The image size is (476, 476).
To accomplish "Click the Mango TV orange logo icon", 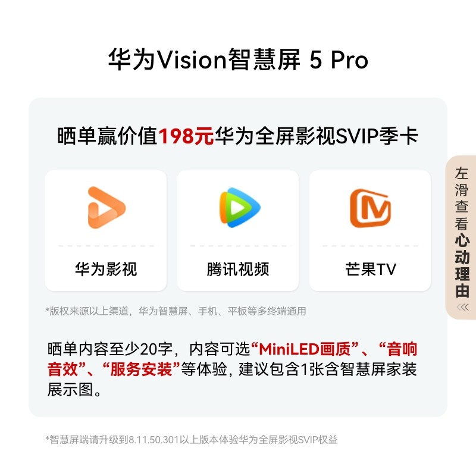I will point(370,208).
